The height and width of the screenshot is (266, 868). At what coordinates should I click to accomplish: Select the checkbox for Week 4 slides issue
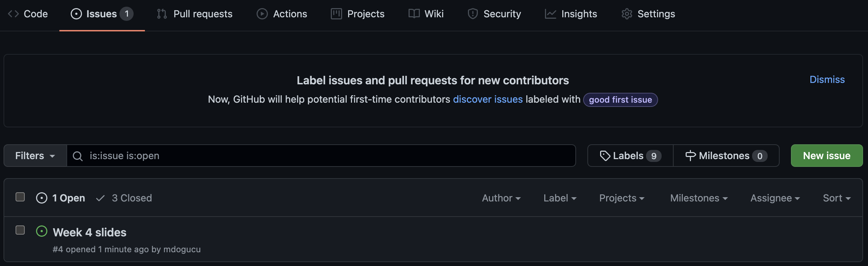(20, 230)
